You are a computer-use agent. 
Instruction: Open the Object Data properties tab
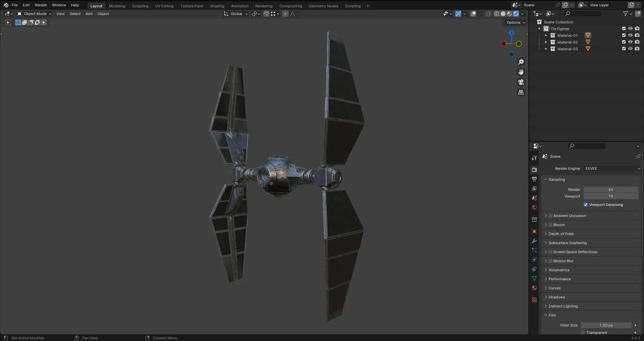click(x=534, y=278)
